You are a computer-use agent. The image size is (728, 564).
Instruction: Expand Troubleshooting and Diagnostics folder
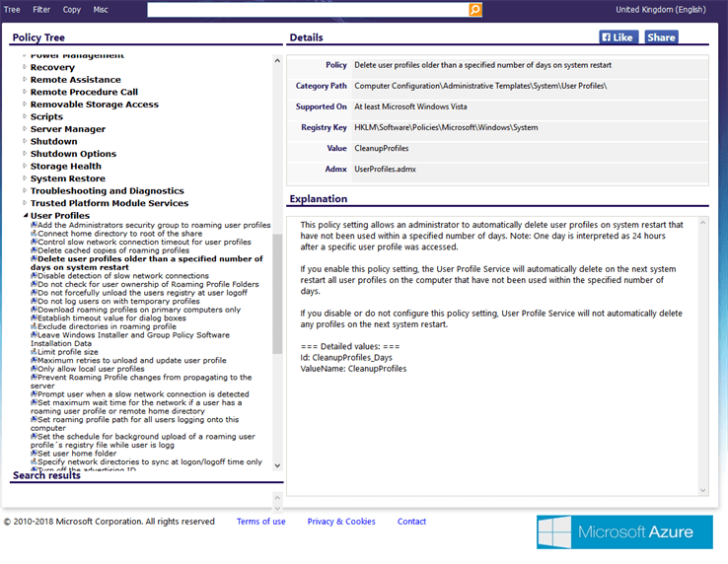coord(25,190)
